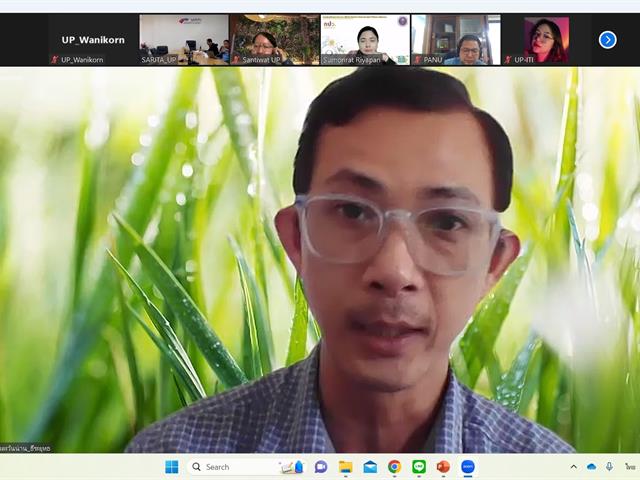Click the muted mic icon on UP-ITI tile
Screen dimensions: 640x480
[x=508, y=60]
